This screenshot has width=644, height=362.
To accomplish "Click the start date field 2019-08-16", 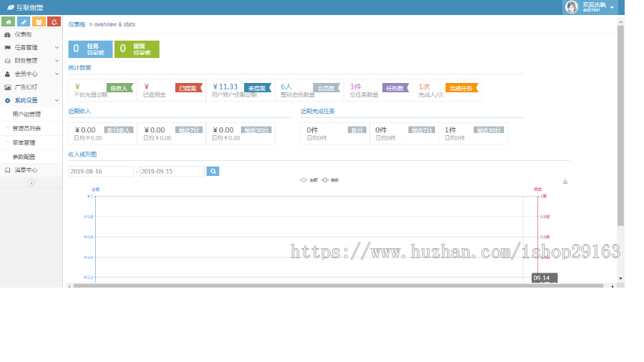I will point(101,171).
